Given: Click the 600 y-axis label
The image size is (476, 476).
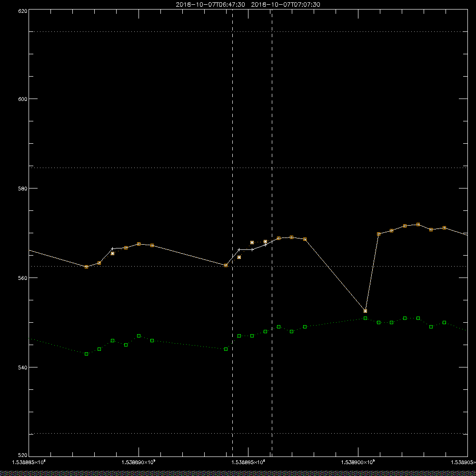Looking at the screenshot, I should click(23, 99).
